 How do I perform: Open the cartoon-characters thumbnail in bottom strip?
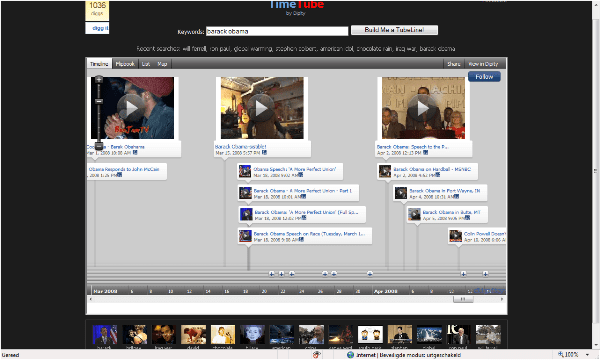[370, 335]
